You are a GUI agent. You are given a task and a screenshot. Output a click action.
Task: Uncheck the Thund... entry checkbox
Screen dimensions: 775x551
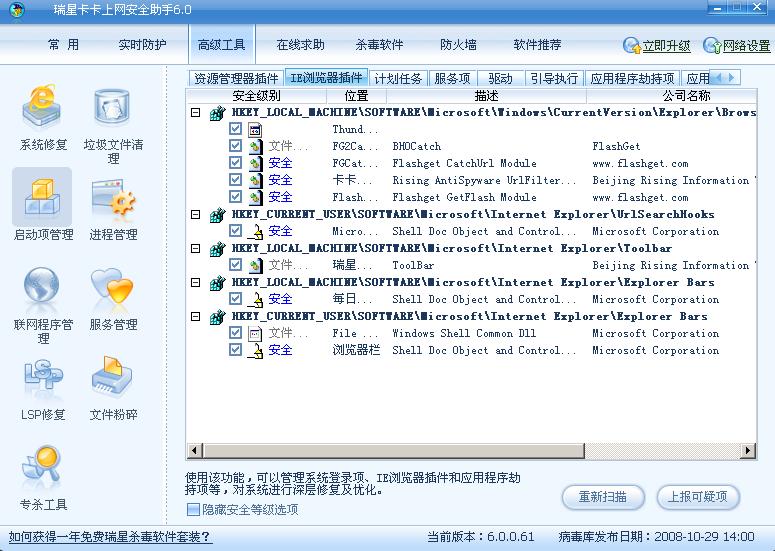click(x=235, y=129)
